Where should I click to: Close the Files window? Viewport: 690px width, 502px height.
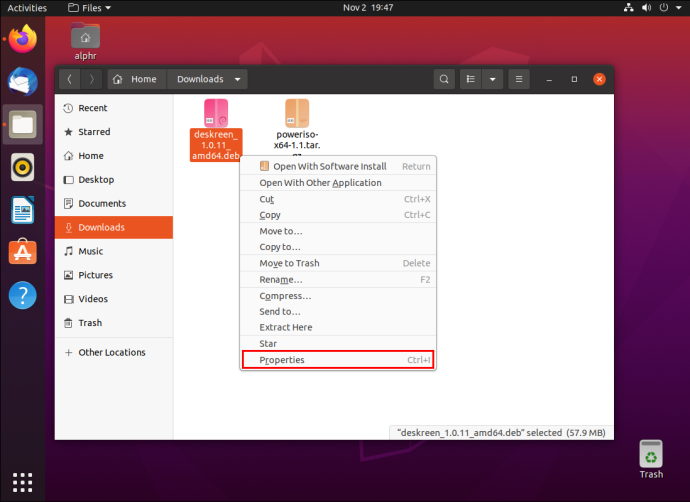(x=599, y=79)
